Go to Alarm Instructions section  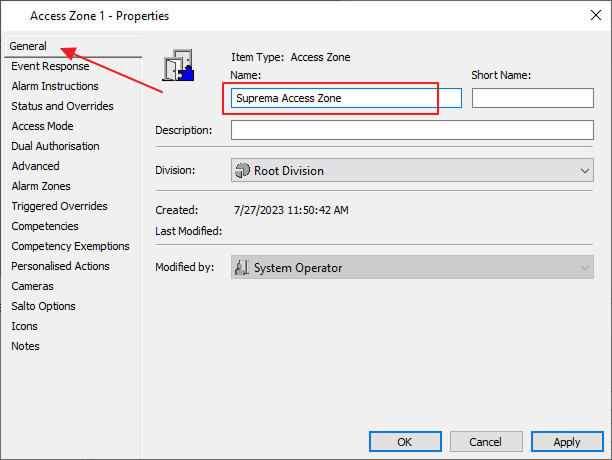tap(55, 86)
